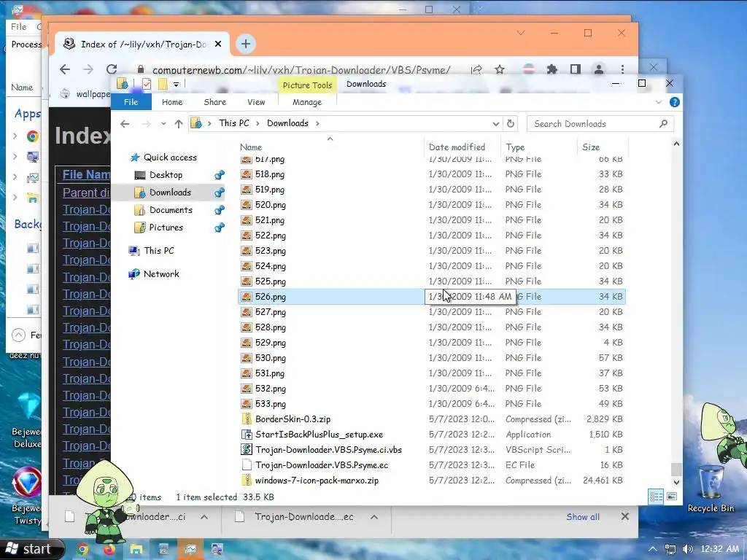The height and width of the screenshot is (560, 747).
Task: Expand the This PC breadcrumb arrow
Action: 257,124
